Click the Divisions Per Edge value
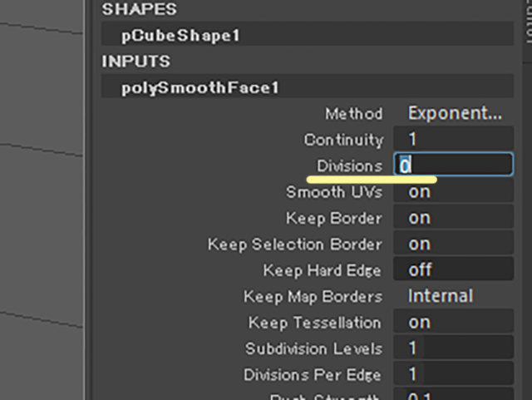 click(453, 374)
